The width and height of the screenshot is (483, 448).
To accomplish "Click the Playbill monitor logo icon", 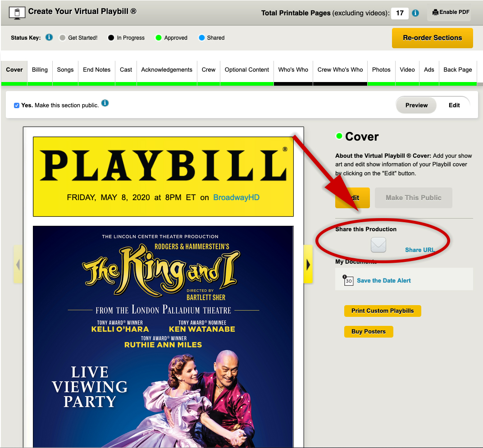I will (x=17, y=13).
